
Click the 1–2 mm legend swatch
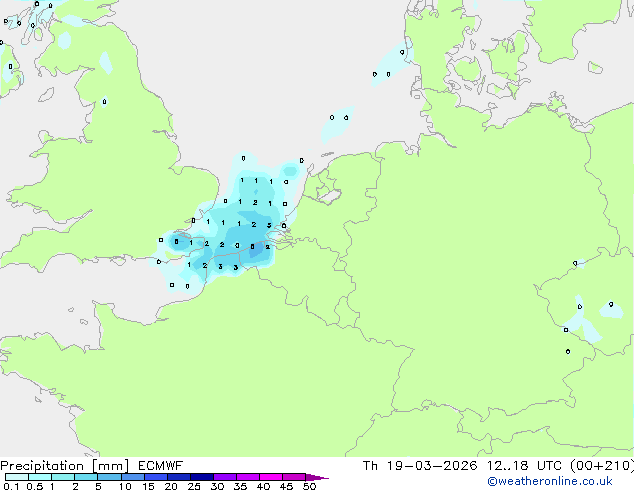click(63, 477)
